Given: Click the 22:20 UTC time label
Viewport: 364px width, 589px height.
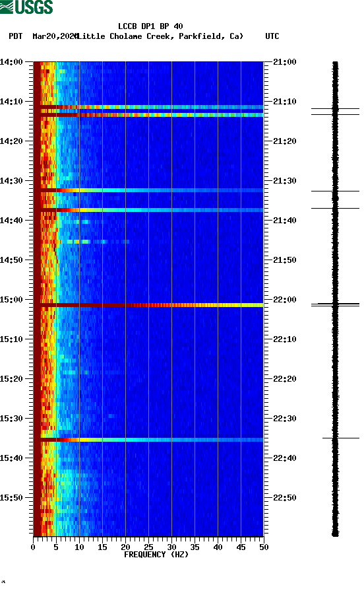Looking at the screenshot, I should pos(285,379).
